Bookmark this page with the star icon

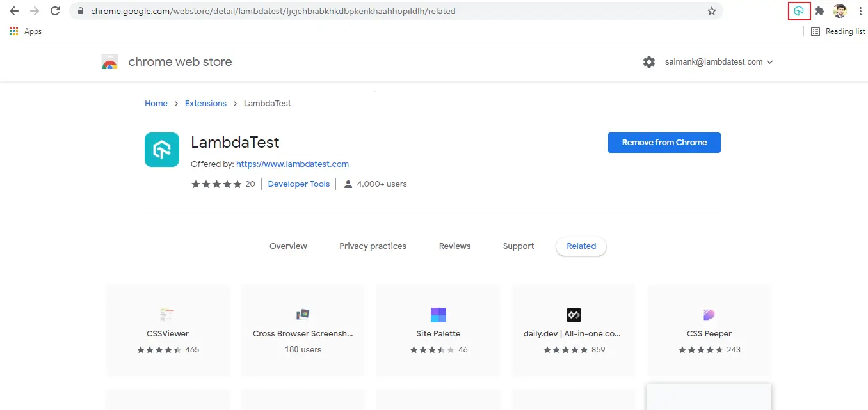[x=711, y=11]
